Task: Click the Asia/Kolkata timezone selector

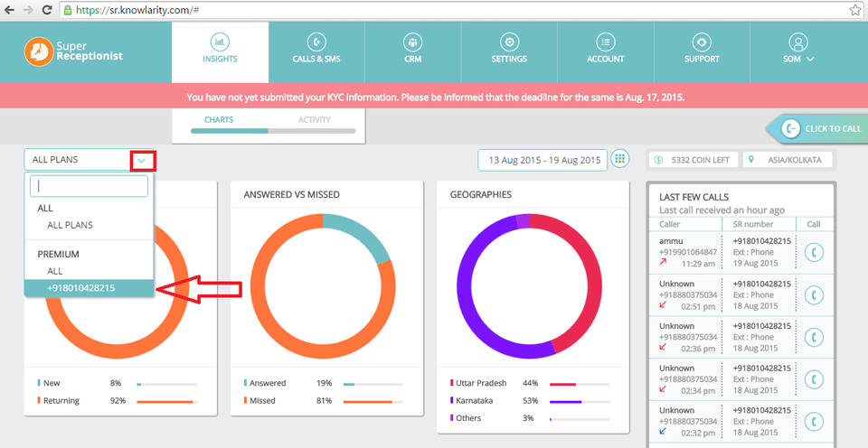Action: click(x=788, y=160)
